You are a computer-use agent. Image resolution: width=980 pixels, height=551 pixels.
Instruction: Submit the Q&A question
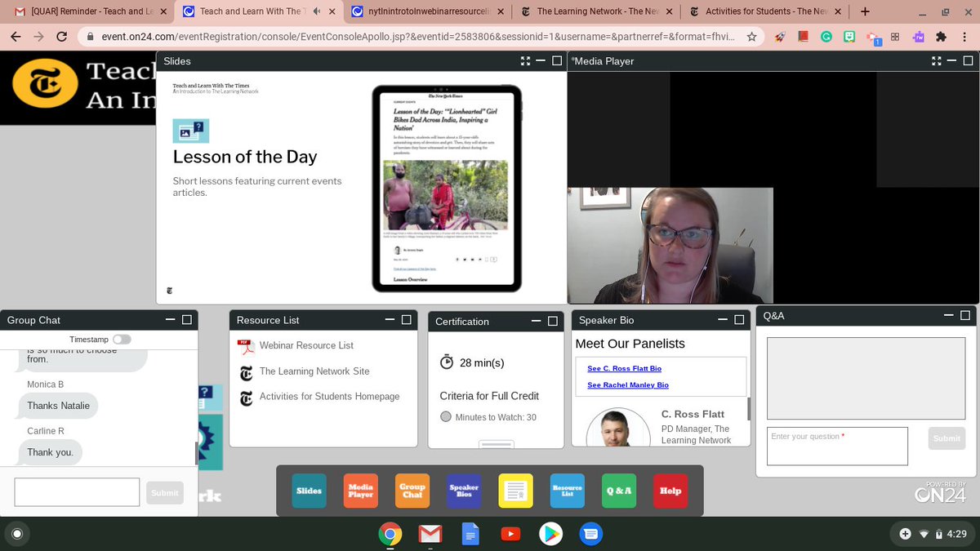point(947,438)
